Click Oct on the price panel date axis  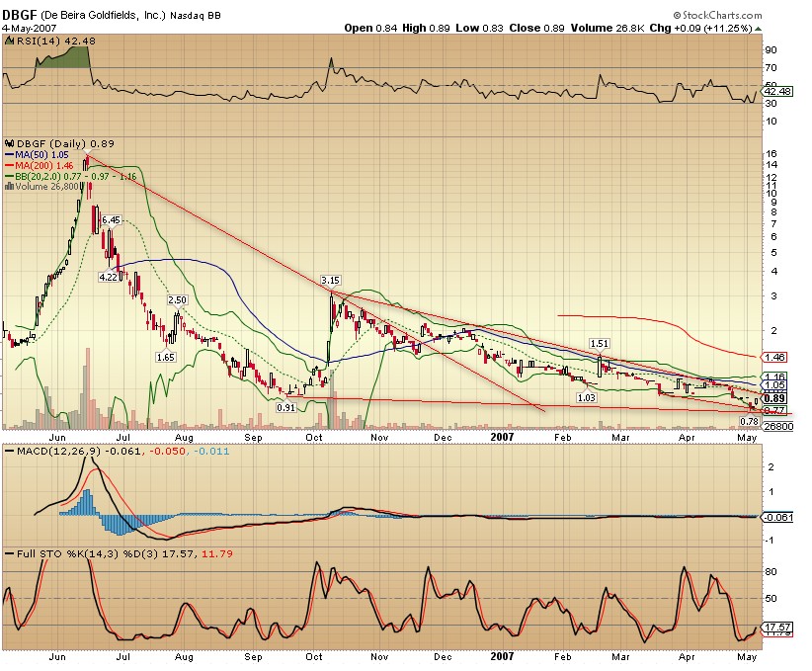point(314,438)
